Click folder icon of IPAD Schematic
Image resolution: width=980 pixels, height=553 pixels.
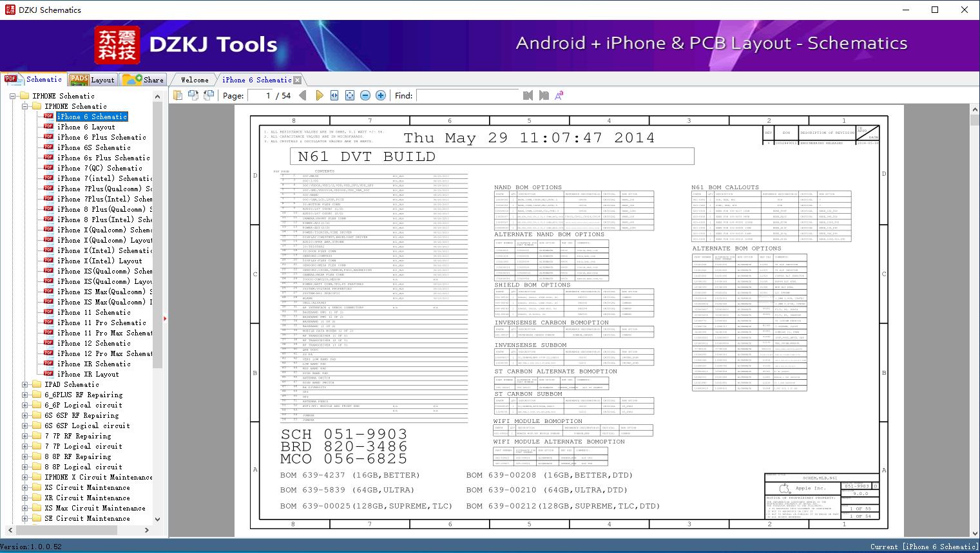tap(37, 384)
